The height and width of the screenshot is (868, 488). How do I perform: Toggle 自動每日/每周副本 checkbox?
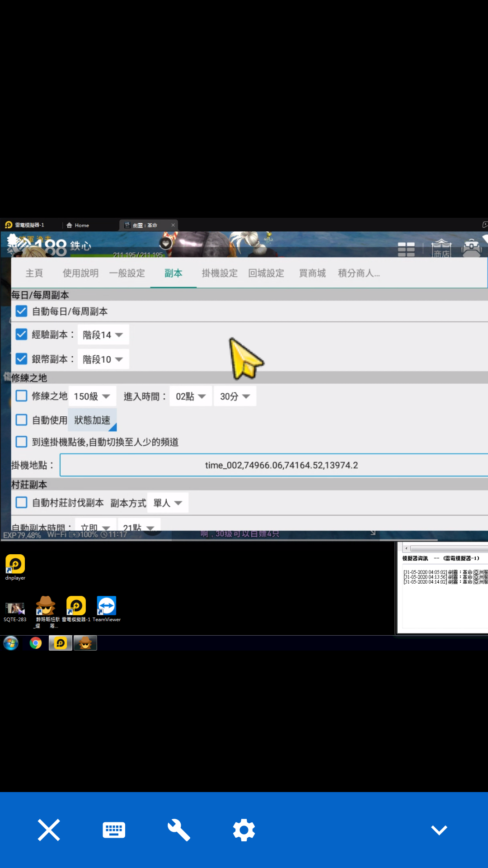coord(21,311)
